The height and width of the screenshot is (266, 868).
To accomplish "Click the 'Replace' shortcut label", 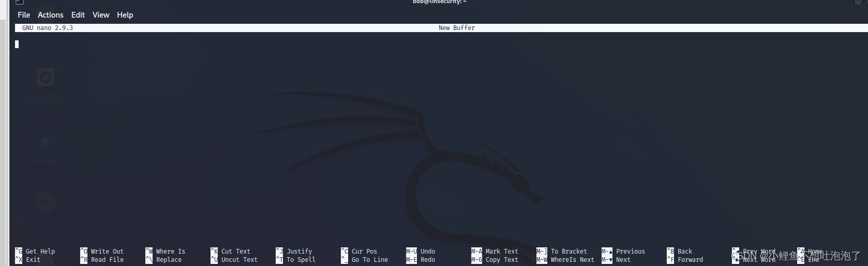I will [169, 260].
